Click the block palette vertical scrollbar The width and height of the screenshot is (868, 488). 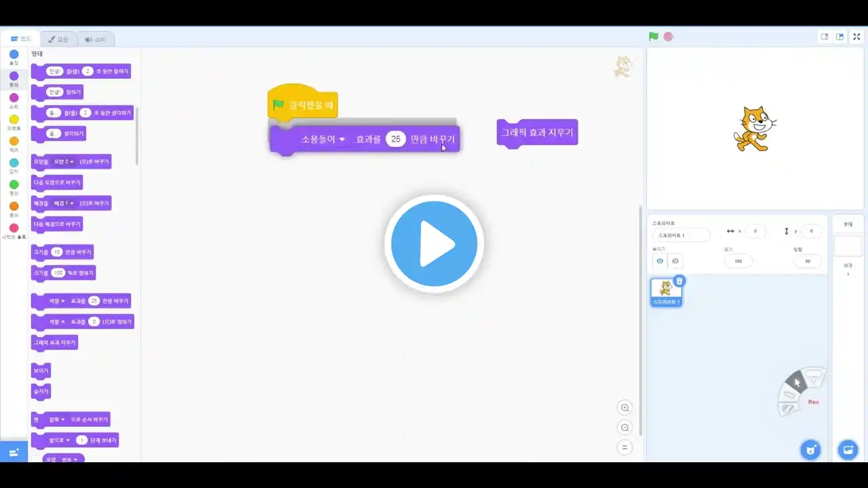[138, 136]
